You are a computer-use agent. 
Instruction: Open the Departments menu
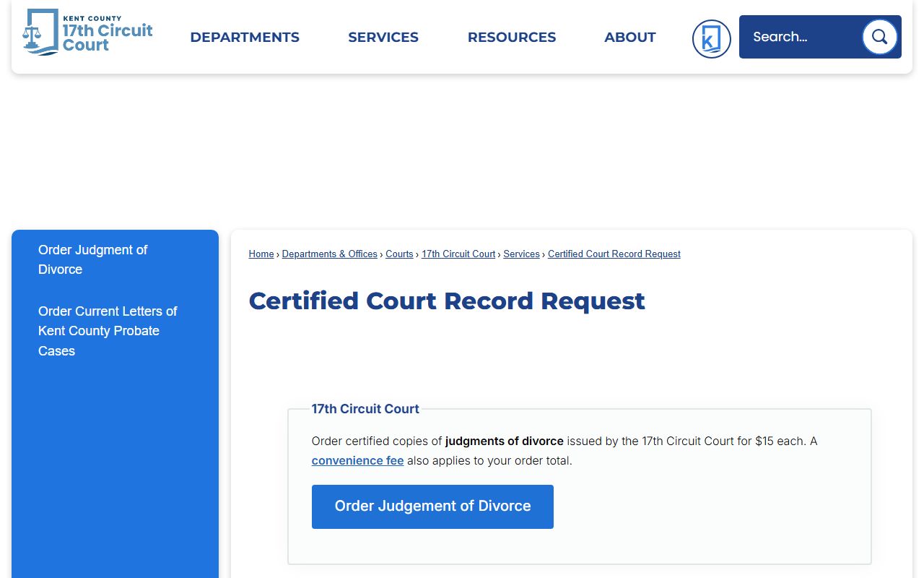point(245,37)
